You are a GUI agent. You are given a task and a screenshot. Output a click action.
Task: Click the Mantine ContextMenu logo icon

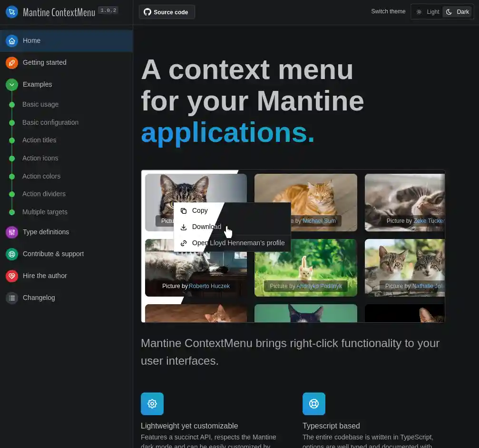click(11, 12)
